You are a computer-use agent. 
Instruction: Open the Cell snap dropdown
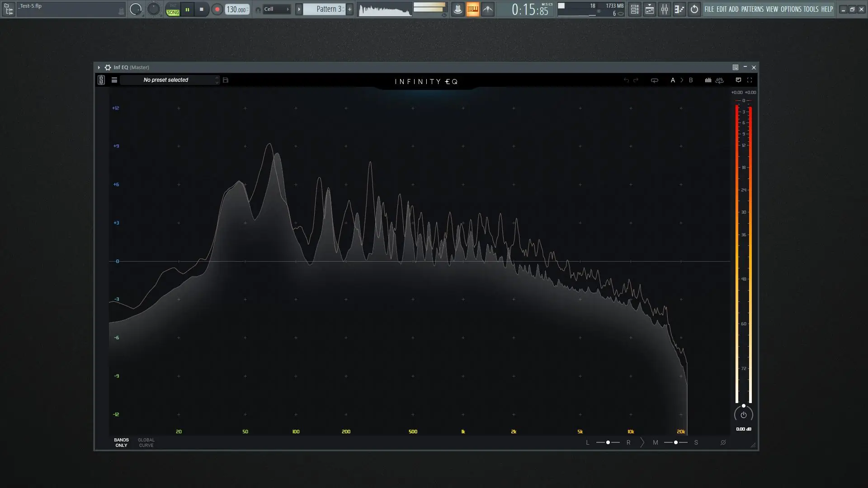[276, 9]
